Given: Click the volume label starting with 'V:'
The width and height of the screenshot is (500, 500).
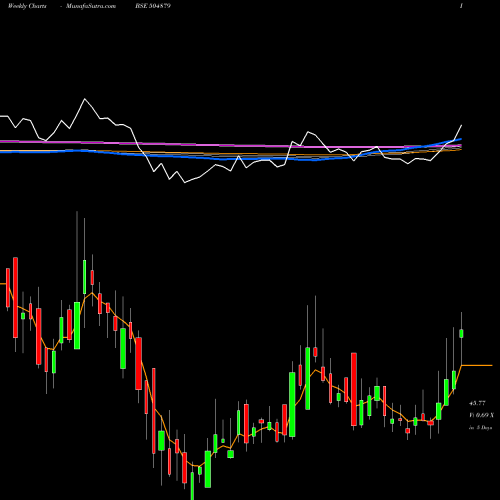Looking at the screenshot, I should pyautogui.click(x=481, y=415).
